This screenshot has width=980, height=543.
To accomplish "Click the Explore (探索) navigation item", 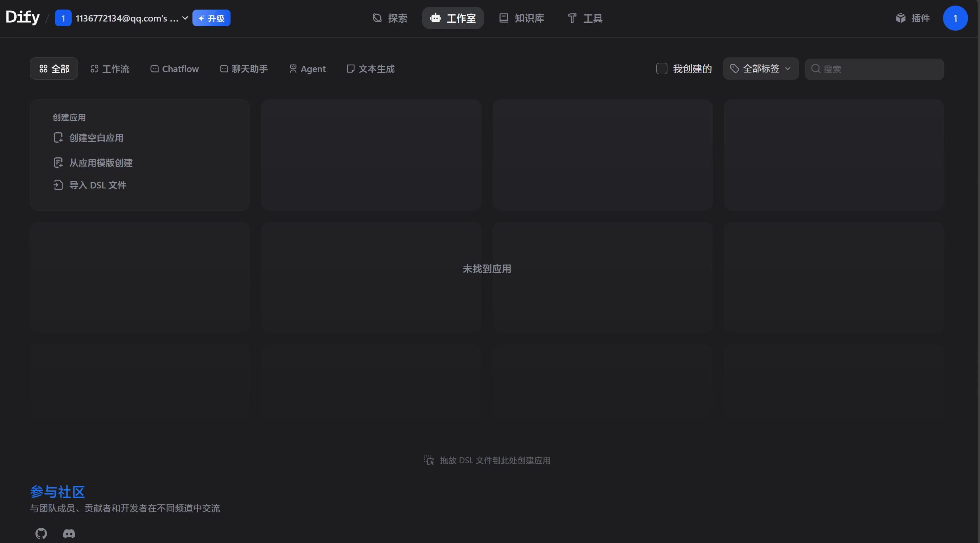I will pyautogui.click(x=390, y=18).
